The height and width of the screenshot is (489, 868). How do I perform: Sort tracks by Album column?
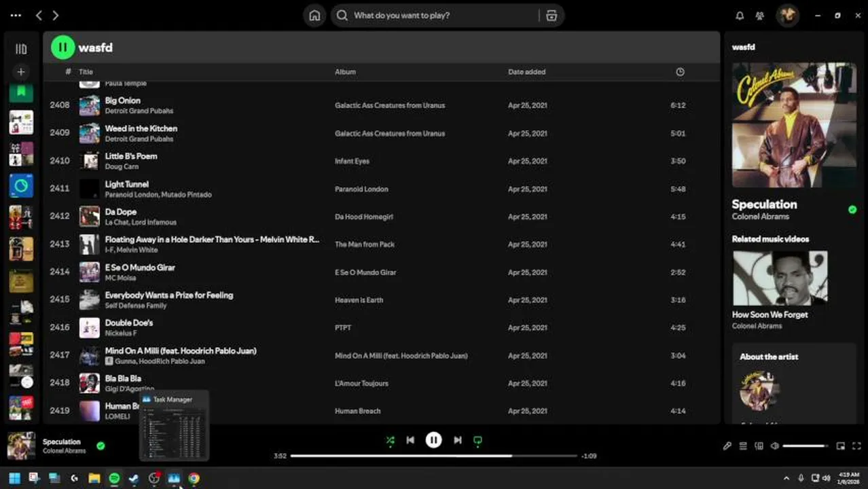(345, 72)
